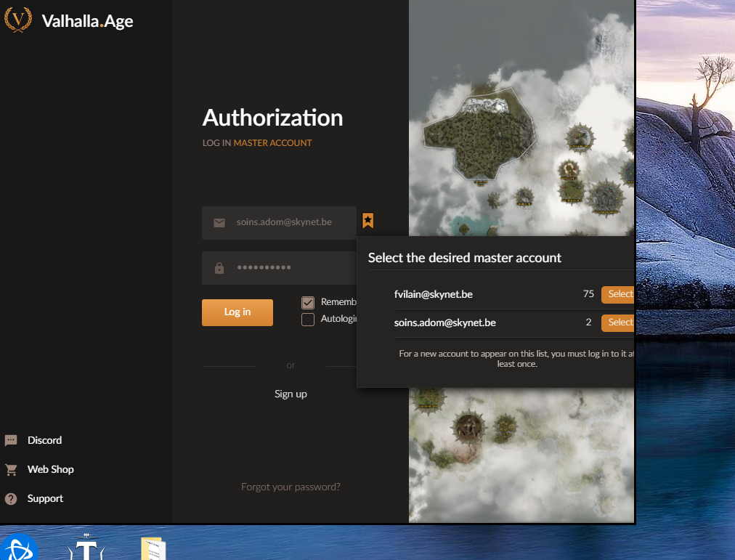Open the Web Shop sidebar item
This screenshot has height=560, width=735.
click(x=50, y=469)
